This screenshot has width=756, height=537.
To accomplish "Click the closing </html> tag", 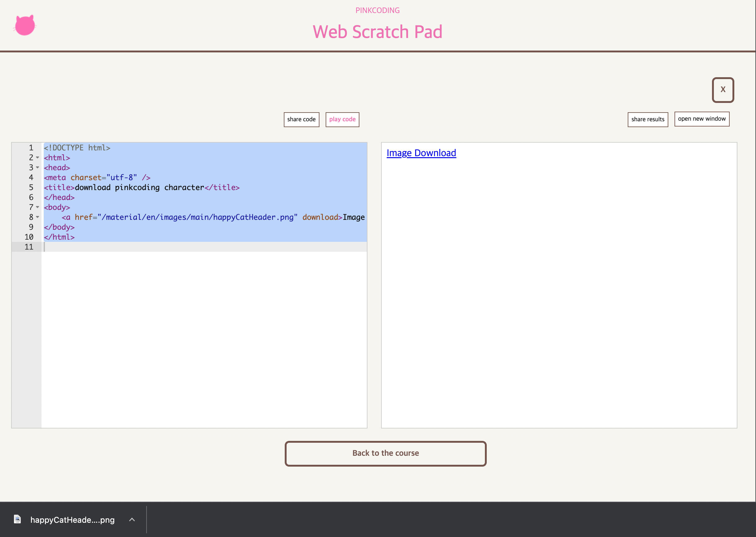I will tap(59, 237).
